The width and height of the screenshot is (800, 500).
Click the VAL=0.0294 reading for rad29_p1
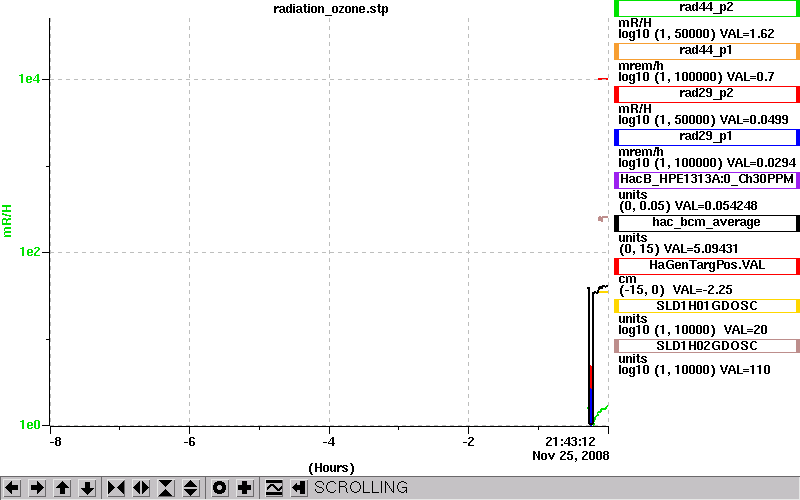(x=761, y=163)
